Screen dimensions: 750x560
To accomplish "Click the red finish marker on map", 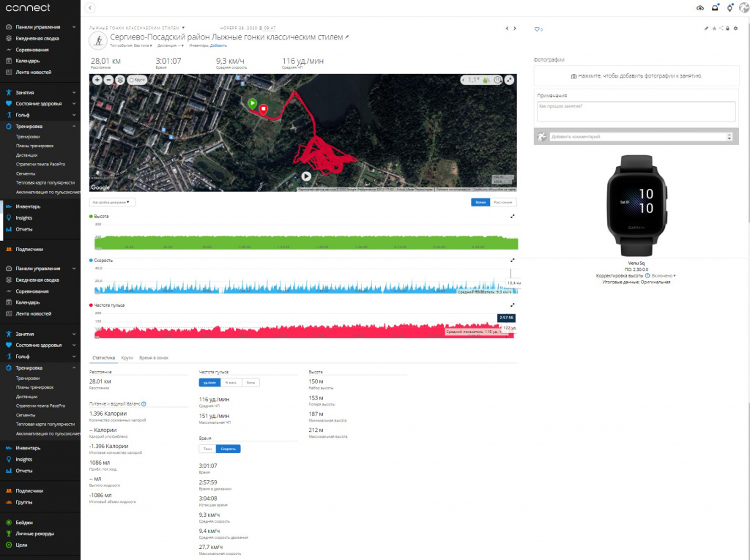I will pyautogui.click(x=263, y=110).
